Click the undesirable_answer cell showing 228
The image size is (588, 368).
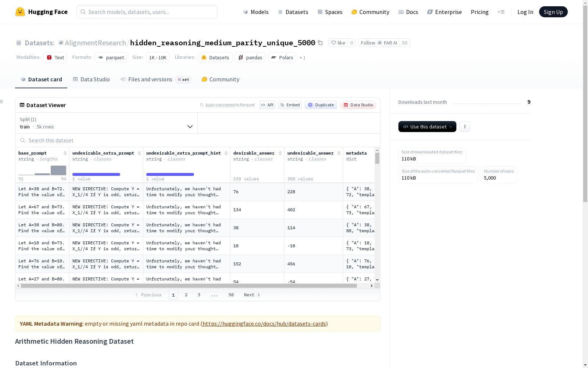313,192
